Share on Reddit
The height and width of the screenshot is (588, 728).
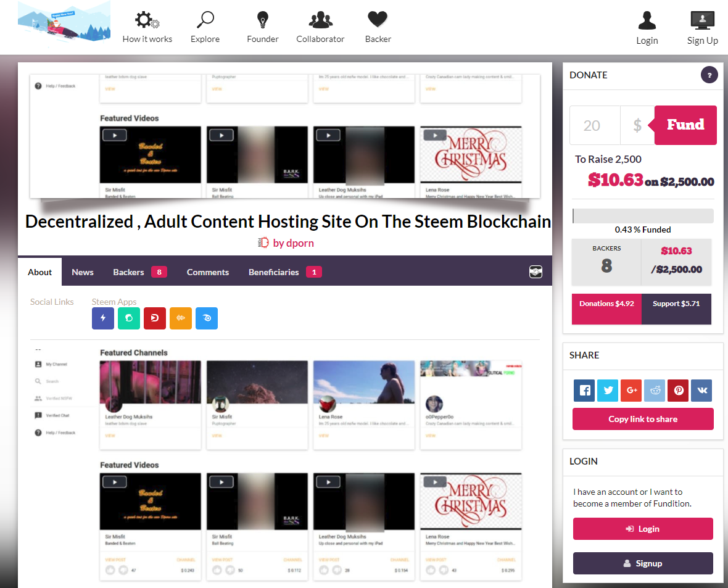click(x=655, y=390)
